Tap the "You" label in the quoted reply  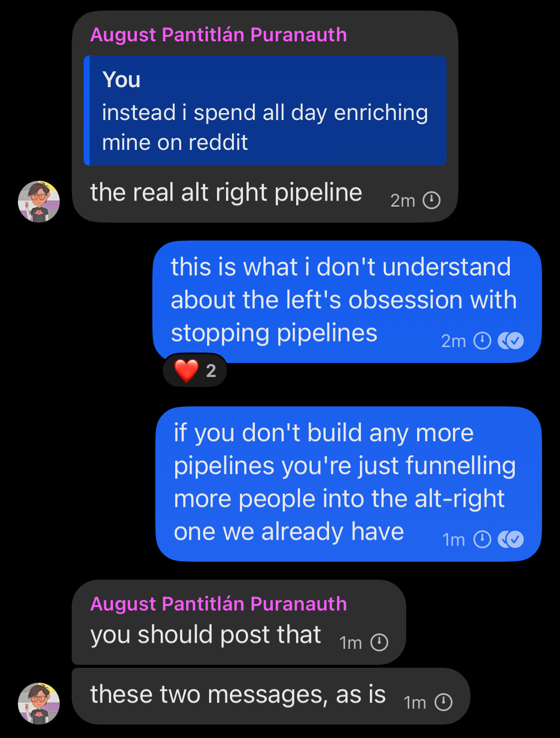[x=121, y=80]
